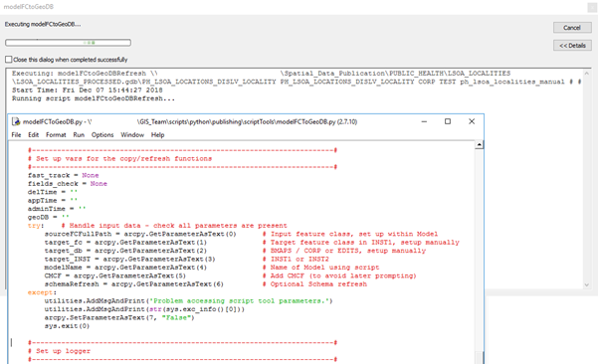
Task: Enable Close this dialog when completed successfully
Action: pyautogui.click(x=8, y=60)
